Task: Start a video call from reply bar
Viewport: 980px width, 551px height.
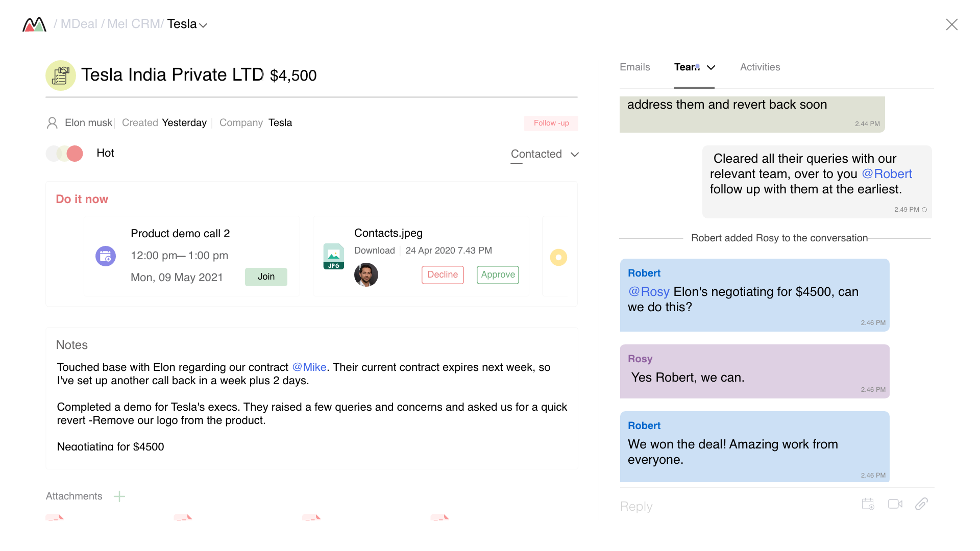Action: pyautogui.click(x=895, y=504)
